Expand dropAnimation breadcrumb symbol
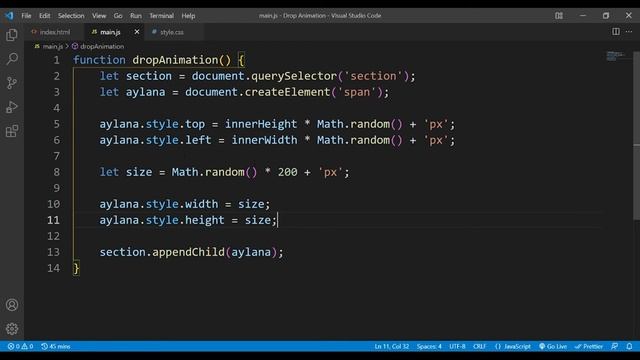The height and width of the screenshot is (360, 640). tap(98, 47)
